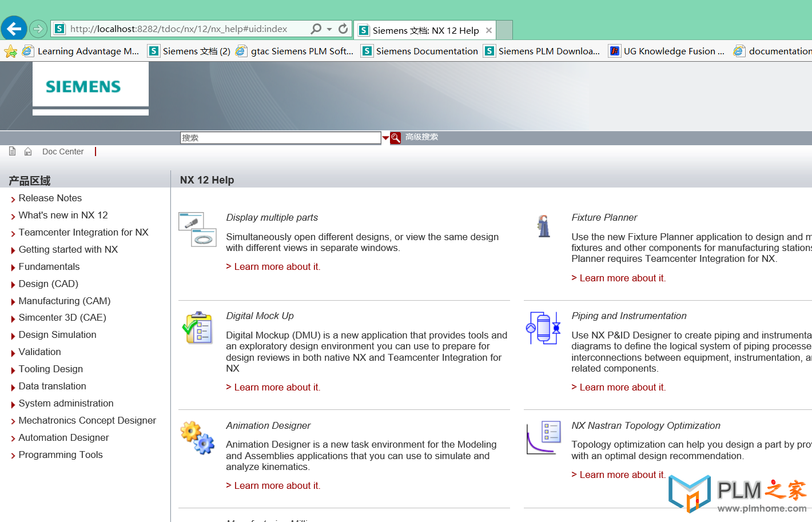Click the refresh icon in address bar
Screen dimensions: 812x522
[343, 29]
